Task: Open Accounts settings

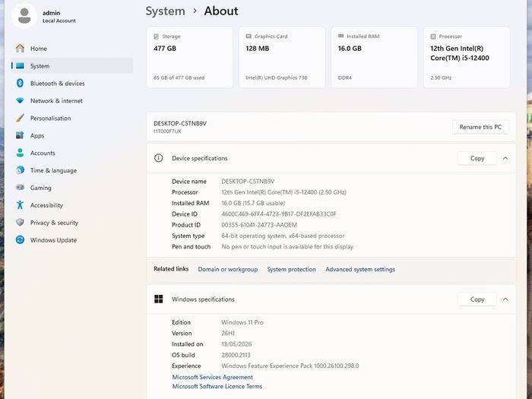Action: tap(72, 153)
